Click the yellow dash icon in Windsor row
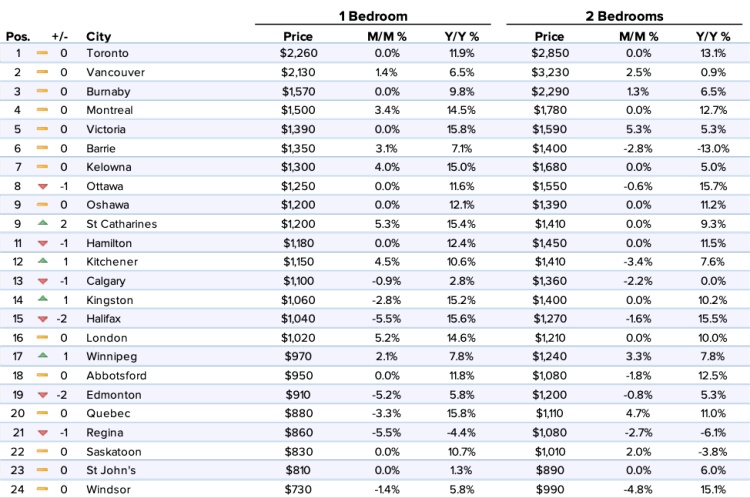The height and width of the screenshot is (498, 750). (42, 489)
